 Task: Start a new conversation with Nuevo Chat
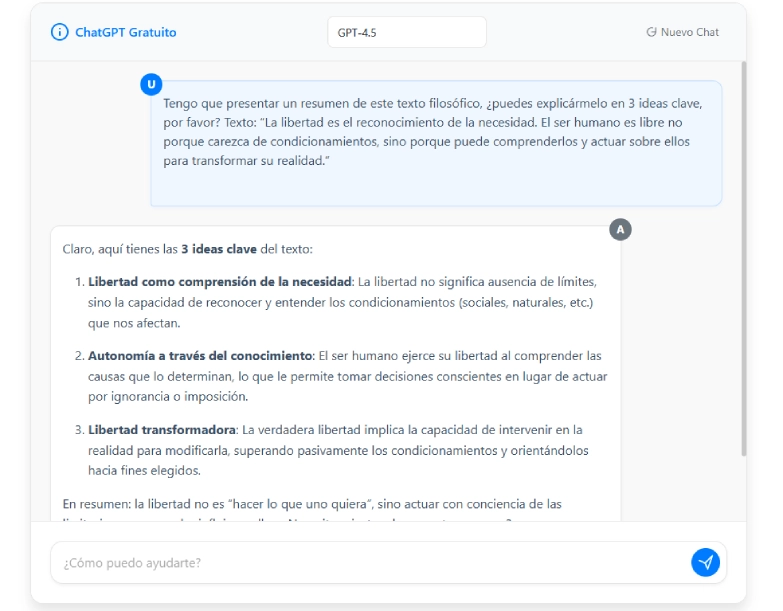pyautogui.click(x=682, y=32)
